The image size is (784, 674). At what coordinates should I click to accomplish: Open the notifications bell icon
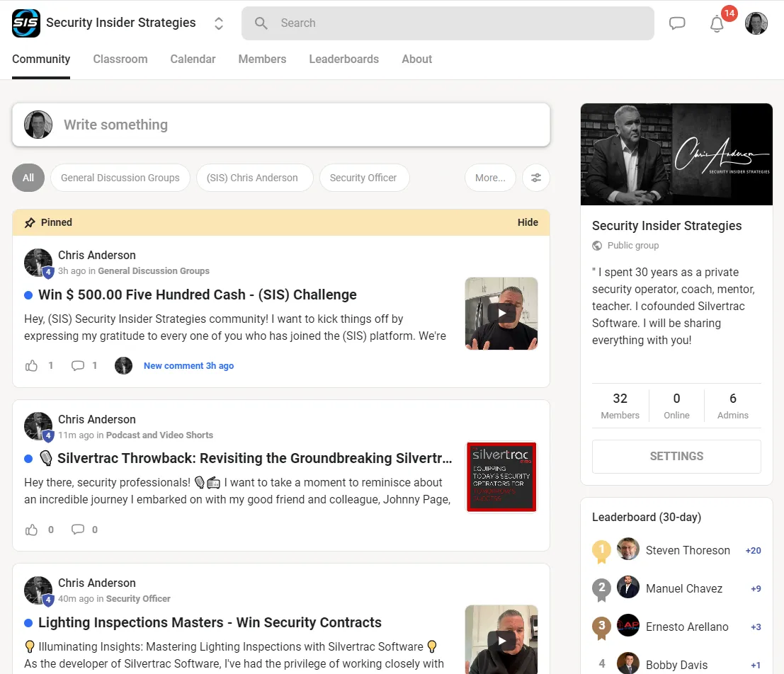point(717,23)
